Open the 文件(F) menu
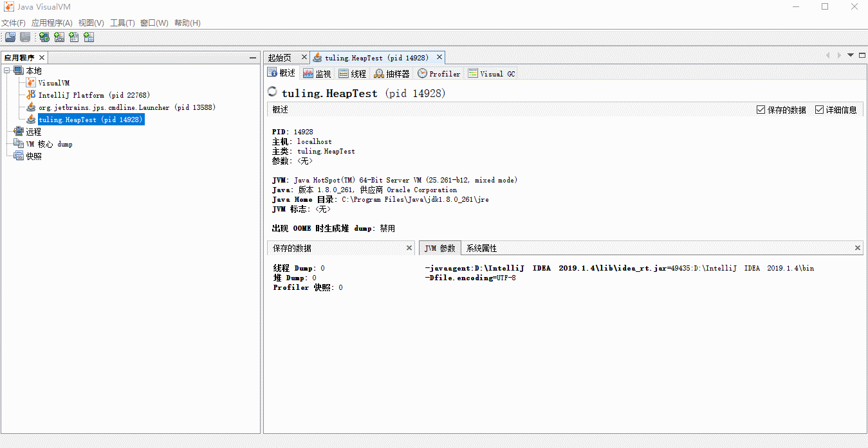Viewport: 868px width, 448px height. click(14, 23)
